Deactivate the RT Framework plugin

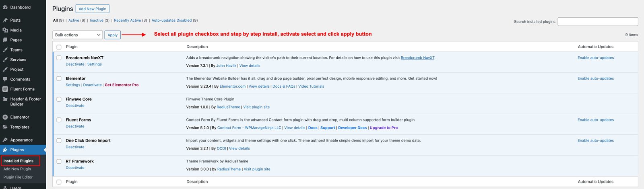pyautogui.click(x=75, y=168)
